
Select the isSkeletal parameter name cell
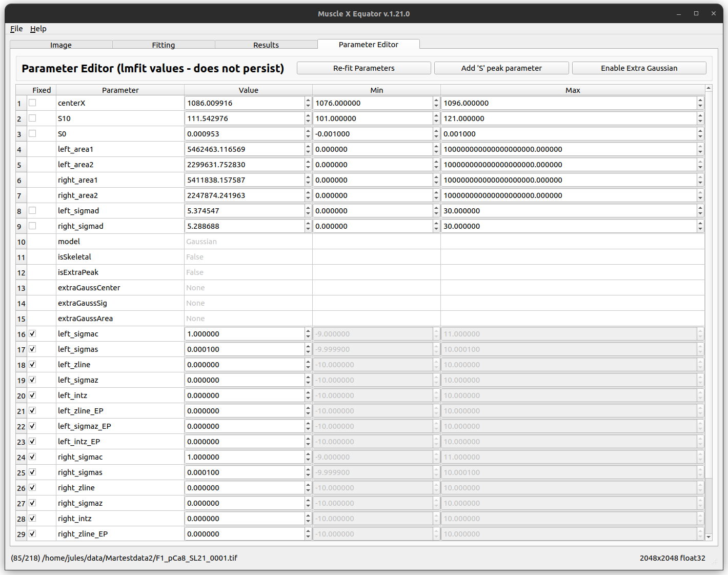pos(120,257)
